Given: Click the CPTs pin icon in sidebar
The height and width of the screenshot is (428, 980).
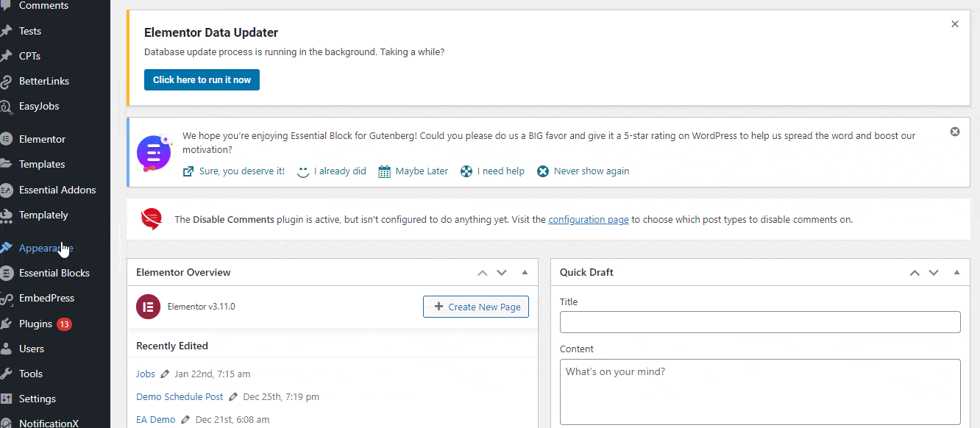Looking at the screenshot, I should [7, 56].
